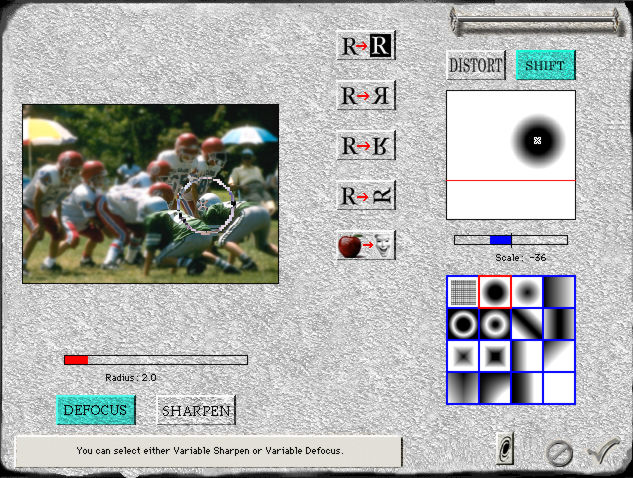633x478 pixels.
Task: Switch to Sharpen mode
Action: tap(196, 410)
